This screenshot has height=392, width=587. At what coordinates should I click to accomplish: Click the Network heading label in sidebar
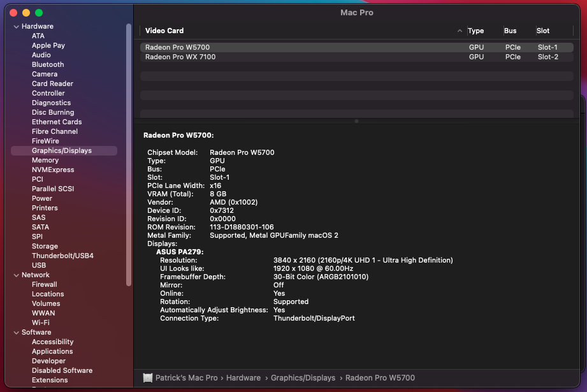[x=36, y=275]
